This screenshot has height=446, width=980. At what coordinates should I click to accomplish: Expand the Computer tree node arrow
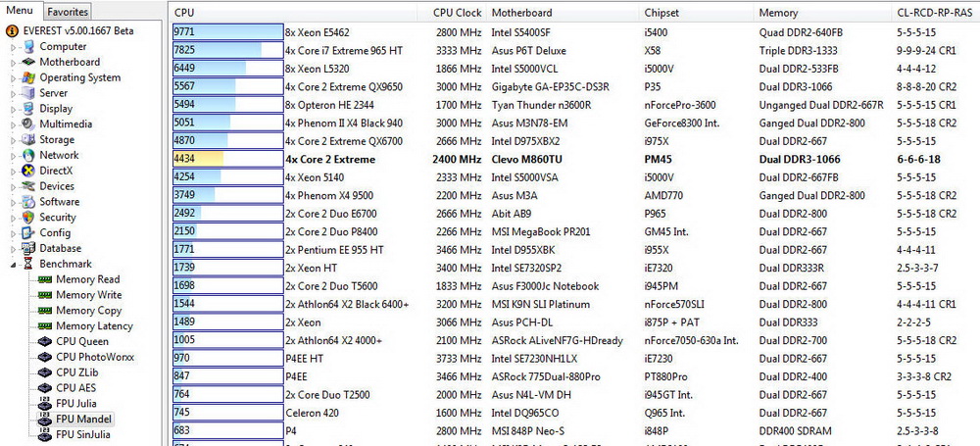[13, 47]
